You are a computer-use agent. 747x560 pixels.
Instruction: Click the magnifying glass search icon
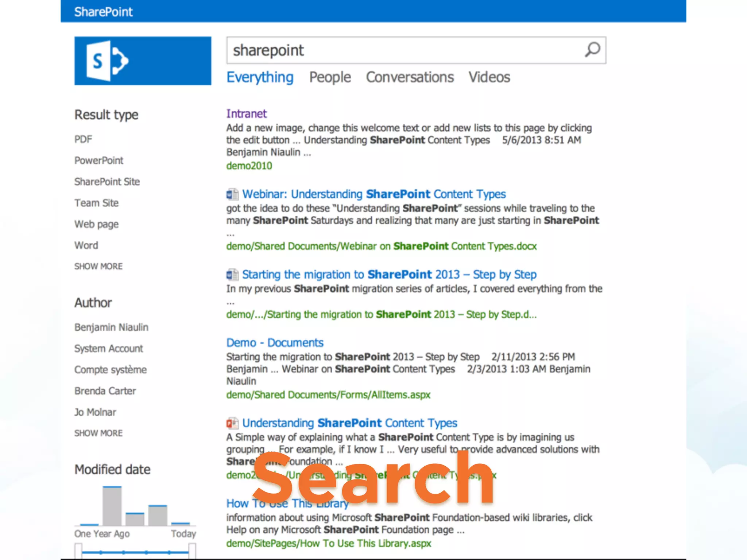(592, 50)
